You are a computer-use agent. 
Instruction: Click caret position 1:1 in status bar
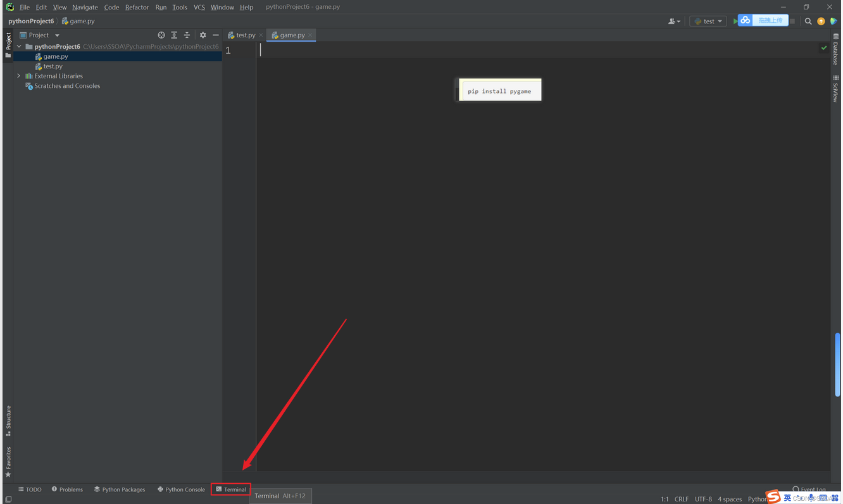pos(665,499)
